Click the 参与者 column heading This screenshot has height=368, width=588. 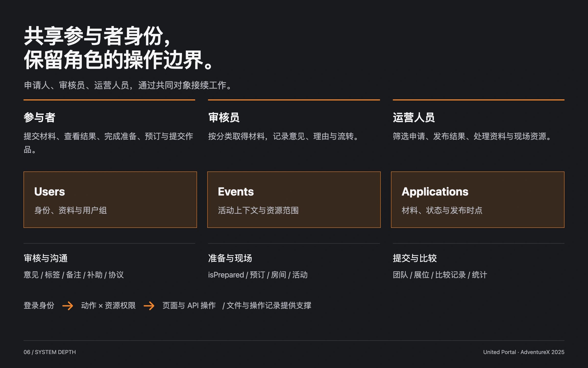39,118
